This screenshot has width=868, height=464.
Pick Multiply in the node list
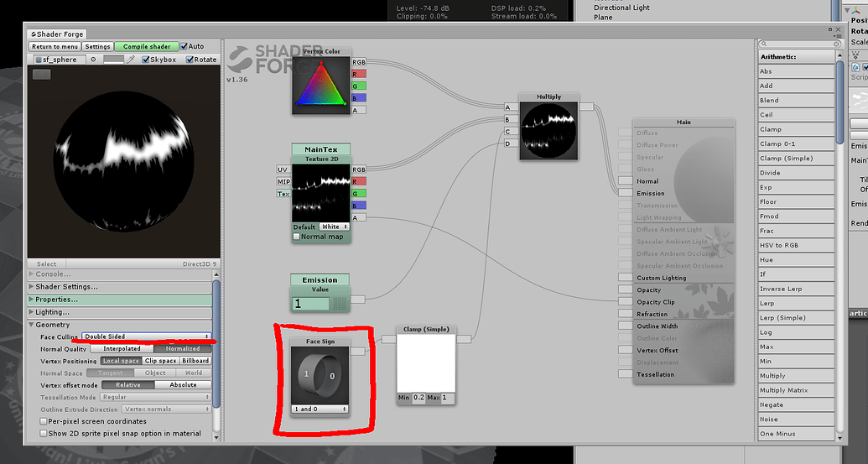tap(772, 376)
